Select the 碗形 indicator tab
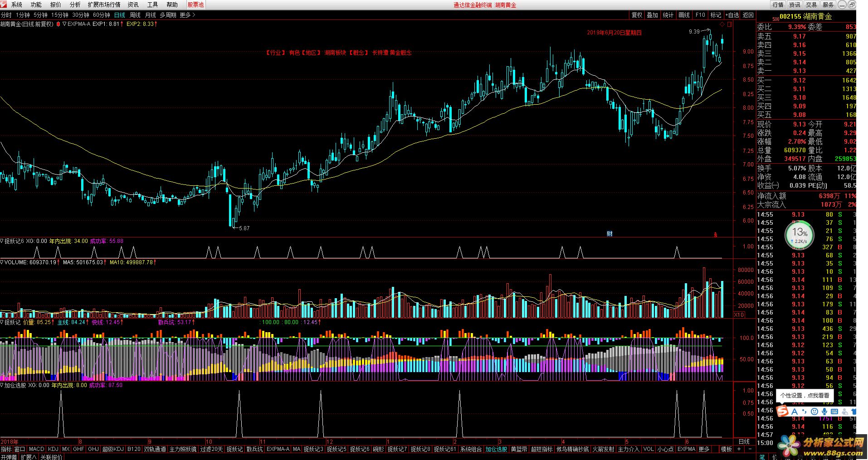 pos(378,449)
